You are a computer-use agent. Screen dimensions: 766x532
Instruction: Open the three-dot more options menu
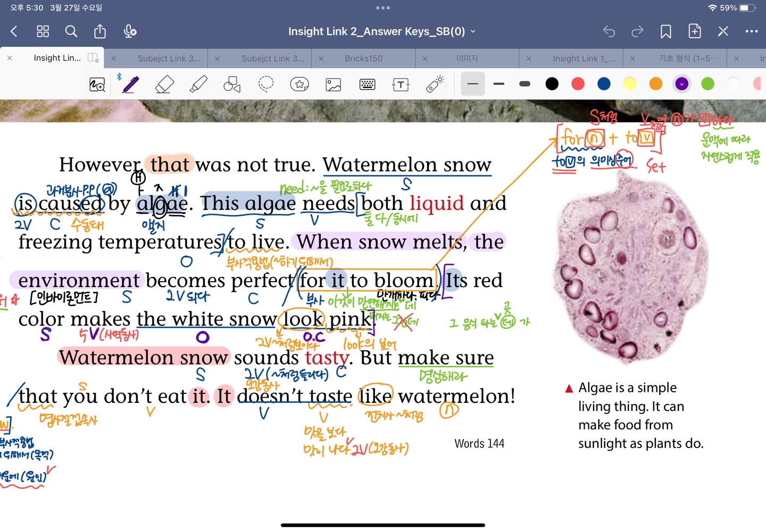(752, 32)
